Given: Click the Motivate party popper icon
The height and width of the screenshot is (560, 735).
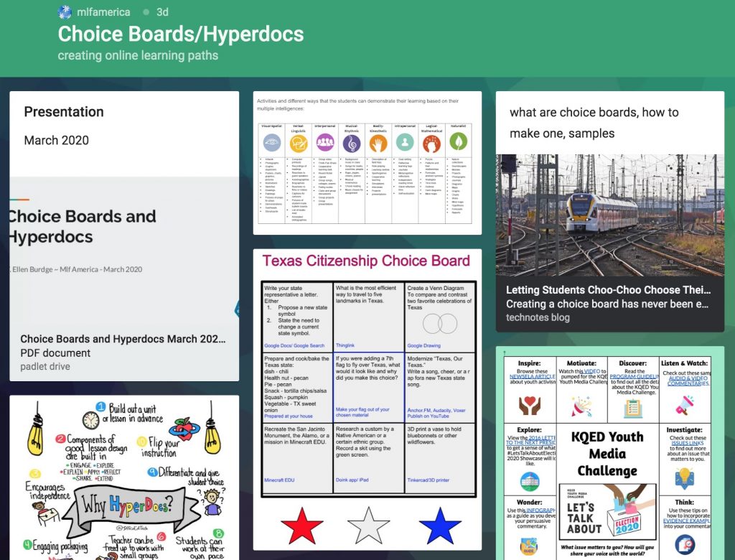Looking at the screenshot, I should pos(581,406).
